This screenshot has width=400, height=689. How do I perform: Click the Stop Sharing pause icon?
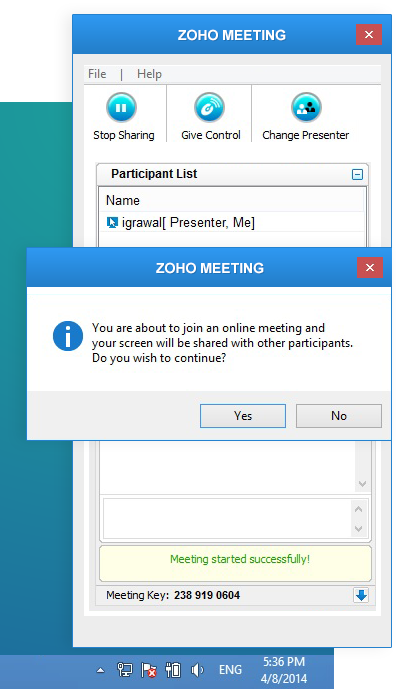tap(121, 107)
